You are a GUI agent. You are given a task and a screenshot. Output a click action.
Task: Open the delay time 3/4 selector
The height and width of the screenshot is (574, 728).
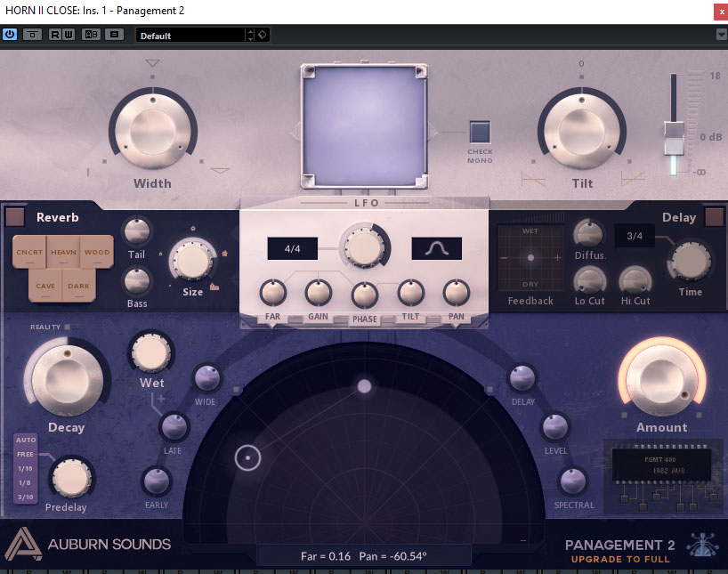[x=635, y=236]
